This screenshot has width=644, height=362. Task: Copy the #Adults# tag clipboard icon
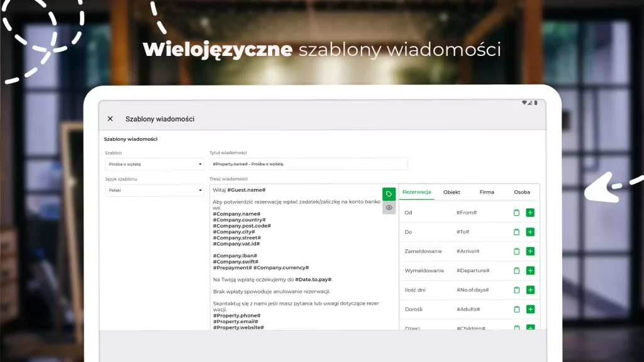(x=516, y=309)
